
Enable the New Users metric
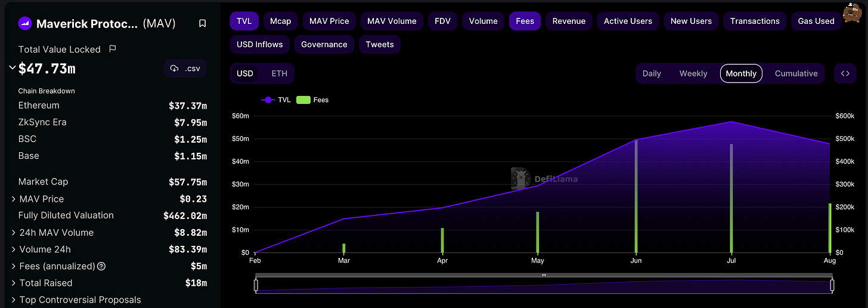click(x=691, y=21)
